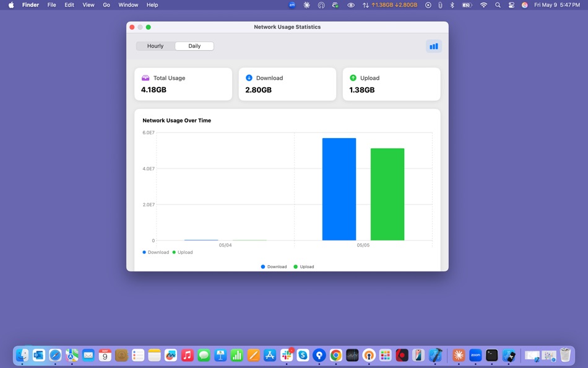Screen dimensions: 588x368
Task: Open Safari from the Dock
Action: click(54, 355)
